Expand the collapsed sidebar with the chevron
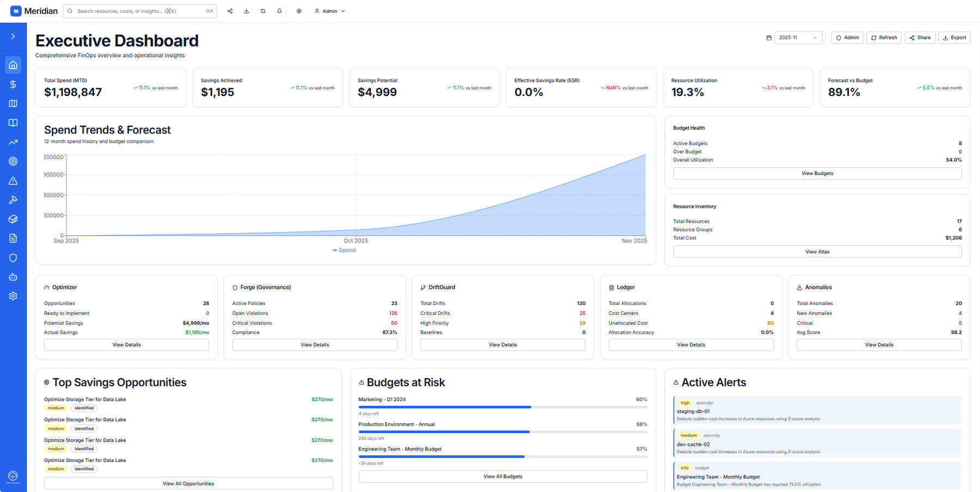The image size is (980, 492). tap(13, 37)
